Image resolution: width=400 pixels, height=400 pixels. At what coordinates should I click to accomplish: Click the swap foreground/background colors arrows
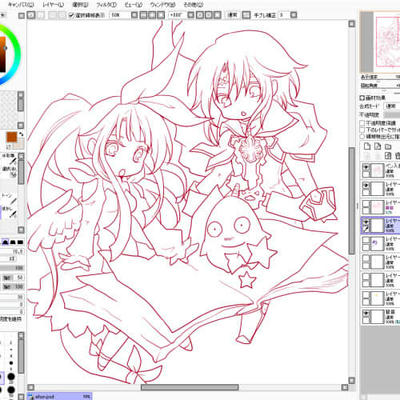click(21, 134)
